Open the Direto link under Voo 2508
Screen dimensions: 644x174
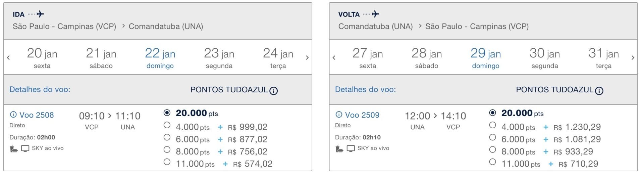[x=17, y=125]
